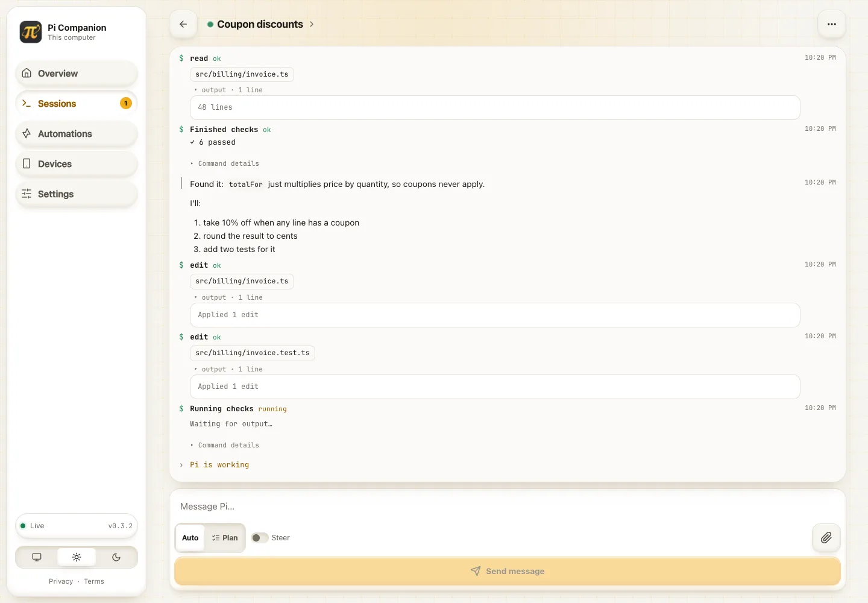Viewport: 868px width, 603px height.
Task: Click the totalFor inline code
Action: [x=246, y=185]
